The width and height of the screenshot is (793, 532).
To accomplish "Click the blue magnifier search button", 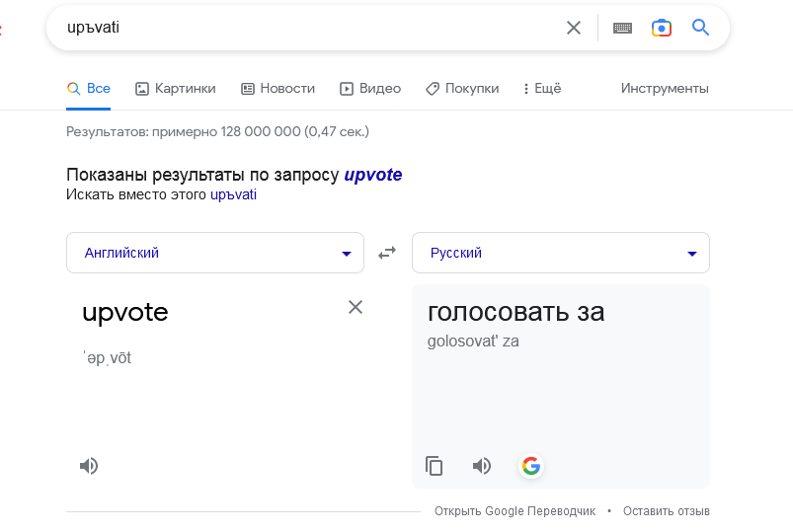I will 700,28.
